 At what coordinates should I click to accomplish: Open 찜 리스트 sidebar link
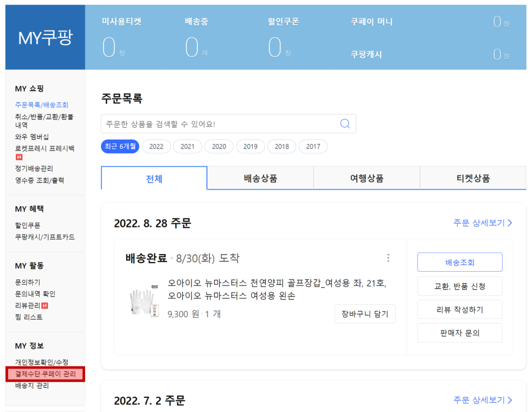[29, 317]
